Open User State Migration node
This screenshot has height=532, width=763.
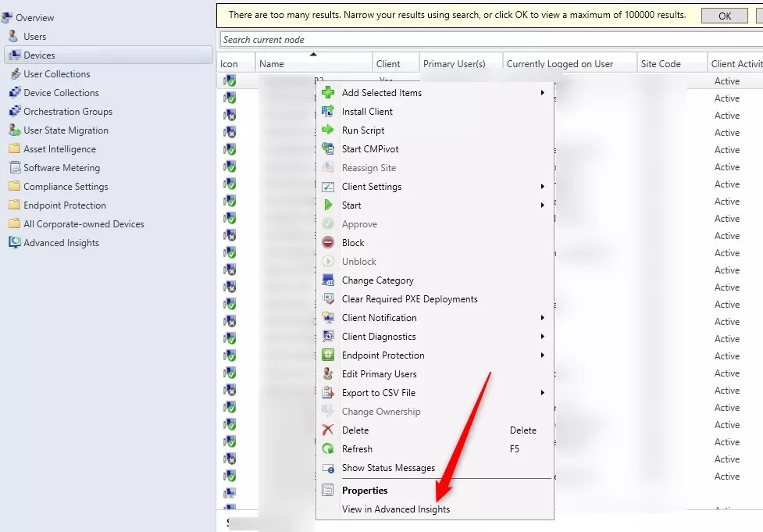click(x=66, y=130)
